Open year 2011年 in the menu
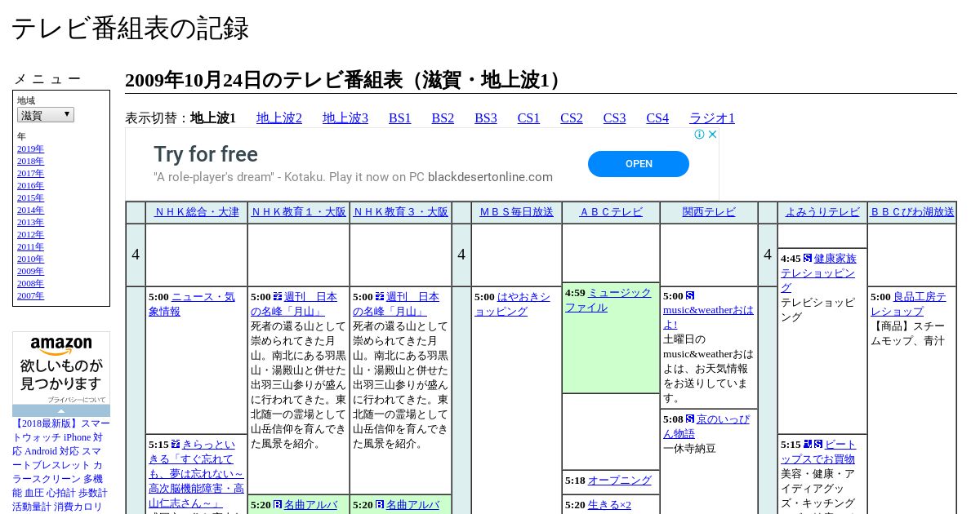Image resolution: width=980 pixels, height=514 pixels. [30, 247]
